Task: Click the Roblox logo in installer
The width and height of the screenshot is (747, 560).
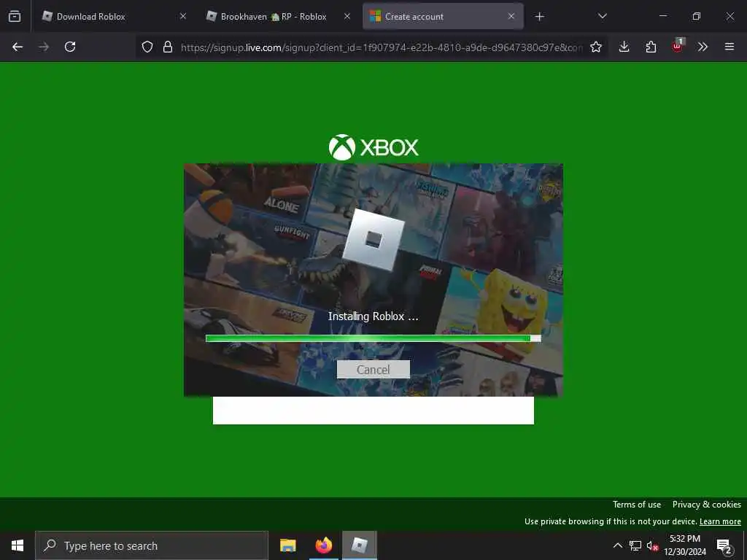Action: click(x=373, y=239)
